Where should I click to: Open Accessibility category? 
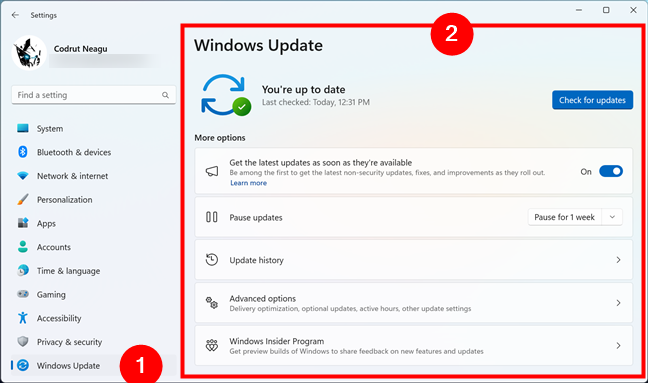click(94, 318)
